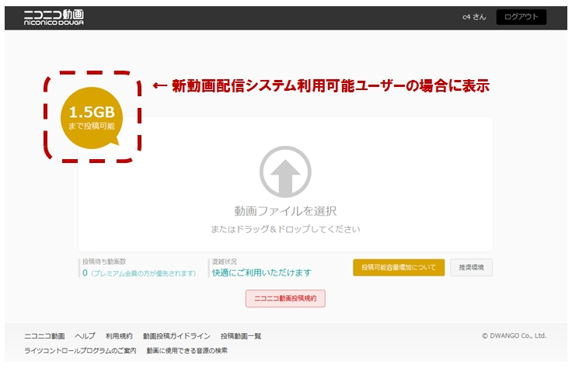Click the © DWANGO Co., Ltd. copyright text
This screenshot has height=392, width=586.
(514, 336)
